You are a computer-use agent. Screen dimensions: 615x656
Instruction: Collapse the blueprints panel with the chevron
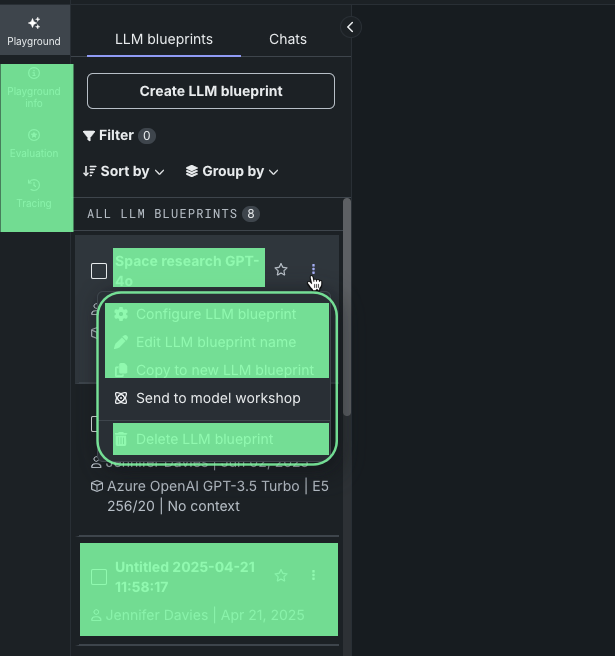point(351,28)
